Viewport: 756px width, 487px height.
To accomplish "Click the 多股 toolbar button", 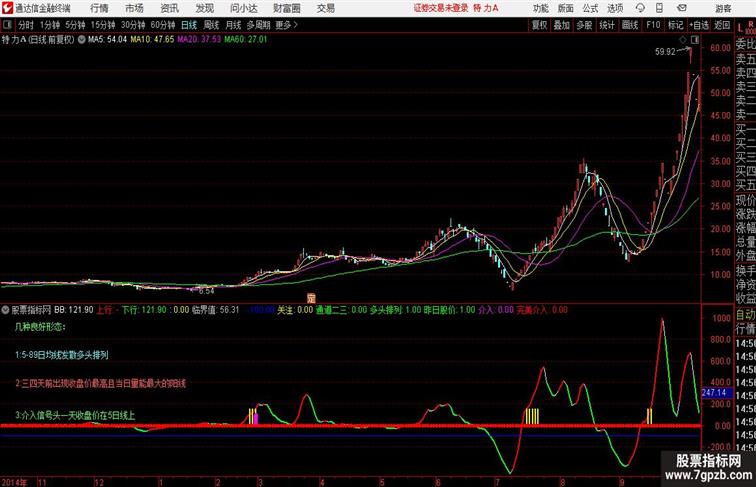I will (x=584, y=25).
